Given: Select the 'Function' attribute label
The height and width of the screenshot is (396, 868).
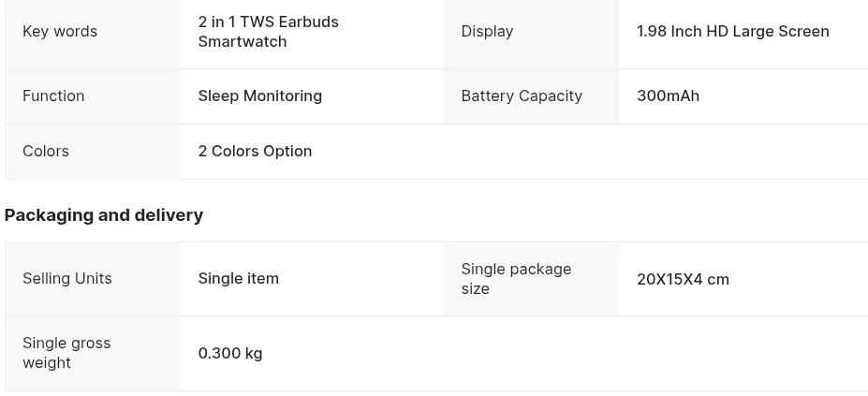Looking at the screenshot, I should point(53,95).
